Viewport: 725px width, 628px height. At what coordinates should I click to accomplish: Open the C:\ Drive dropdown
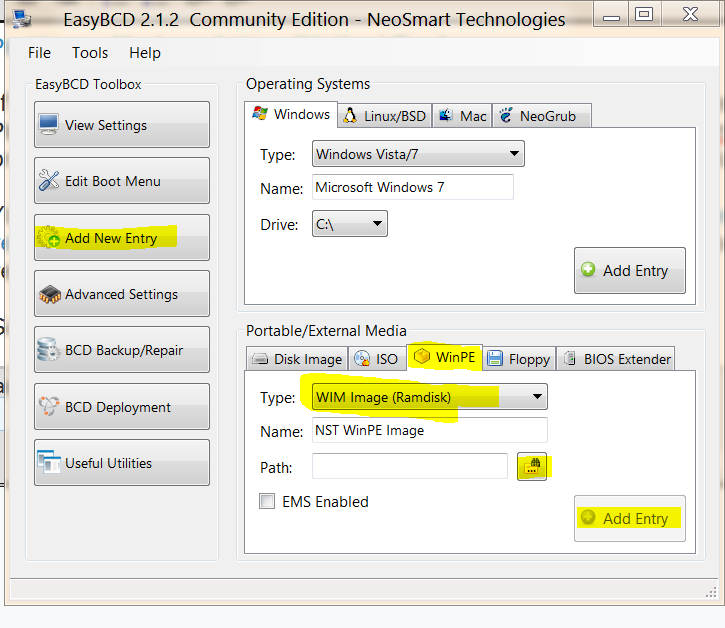pos(350,224)
